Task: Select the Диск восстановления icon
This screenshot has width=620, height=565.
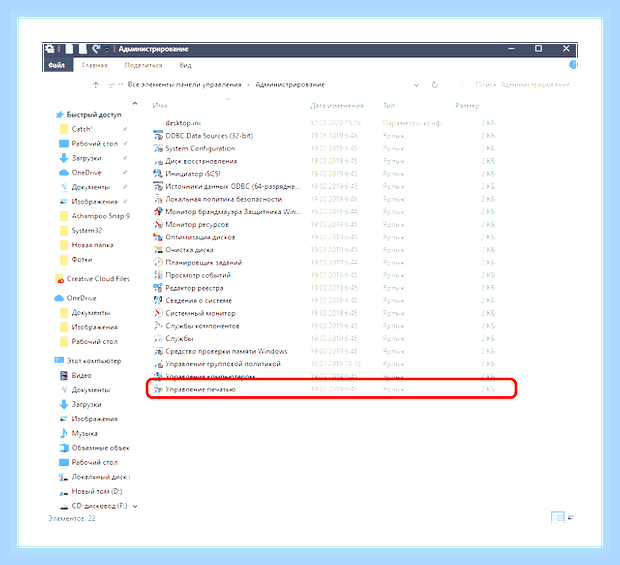Action: pos(158,161)
